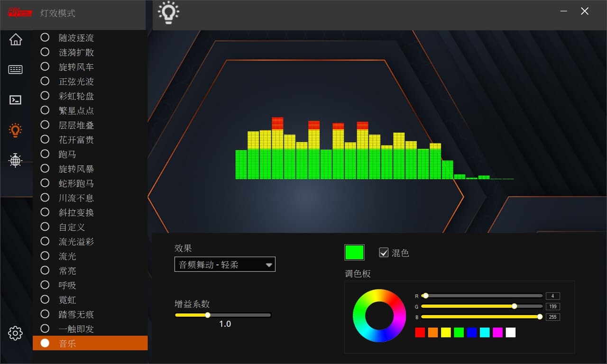Open the disco ball music-light icon

coord(16,160)
